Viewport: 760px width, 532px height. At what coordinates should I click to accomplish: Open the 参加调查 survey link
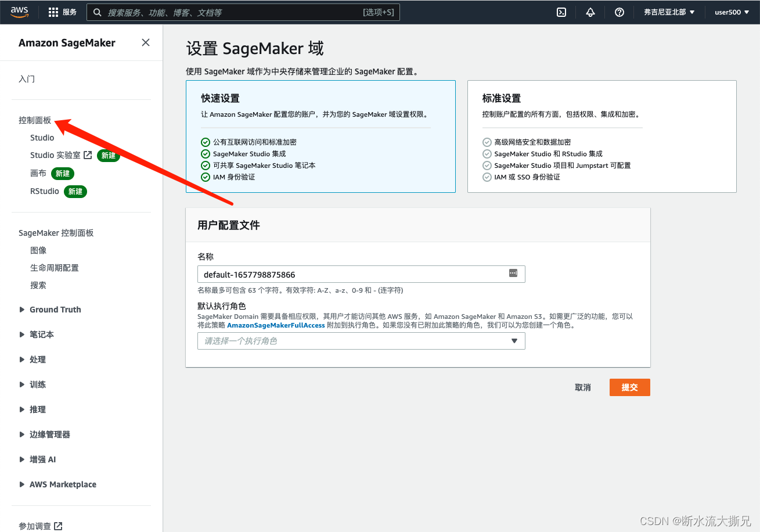tap(35, 526)
